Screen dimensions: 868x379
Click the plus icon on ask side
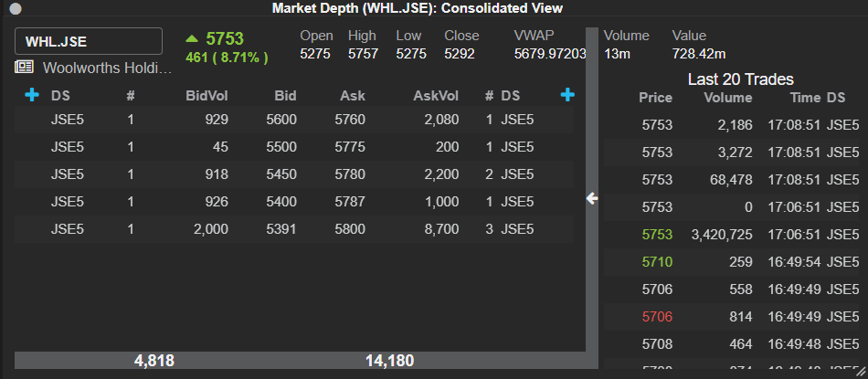(x=566, y=95)
